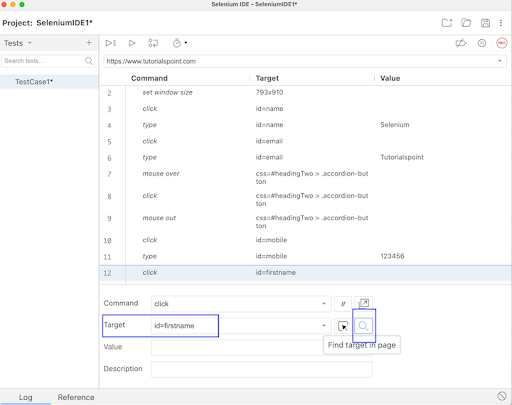Click the Target column header
The image size is (512, 405).
(x=267, y=78)
